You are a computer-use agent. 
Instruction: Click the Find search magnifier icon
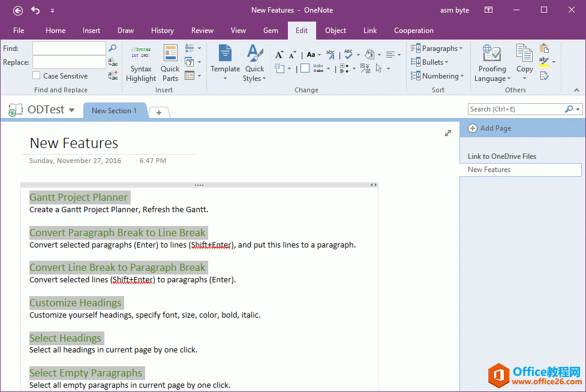pyautogui.click(x=112, y=48)
